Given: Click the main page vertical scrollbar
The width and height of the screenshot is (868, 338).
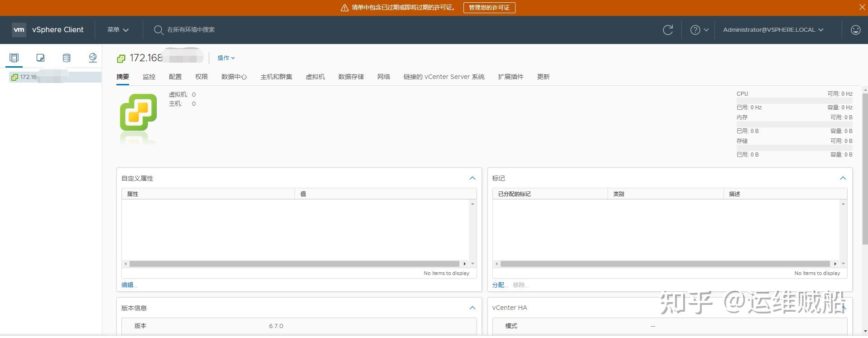Looking at the screenshot, I should [x=865, y=169].
